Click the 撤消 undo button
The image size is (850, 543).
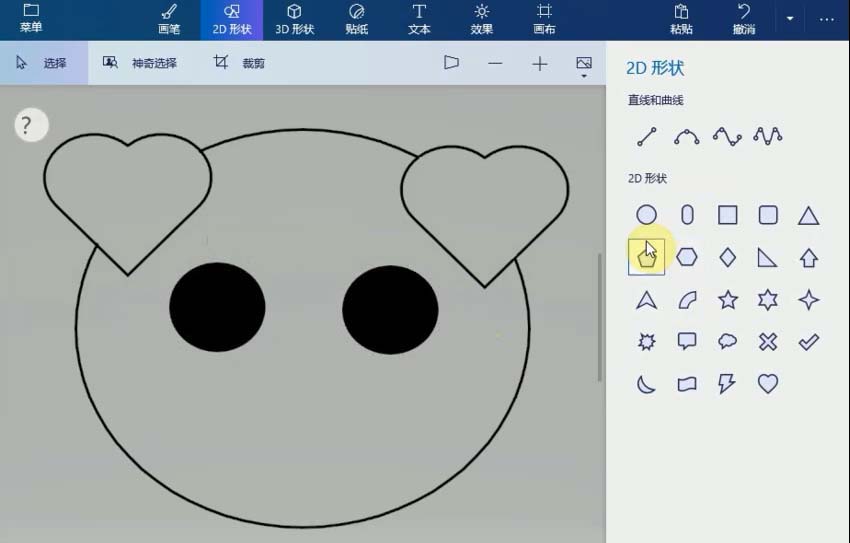pos(744,20)
